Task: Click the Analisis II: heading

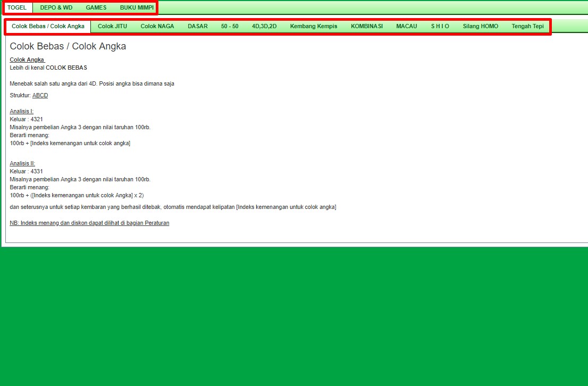Action: (22, 164)
